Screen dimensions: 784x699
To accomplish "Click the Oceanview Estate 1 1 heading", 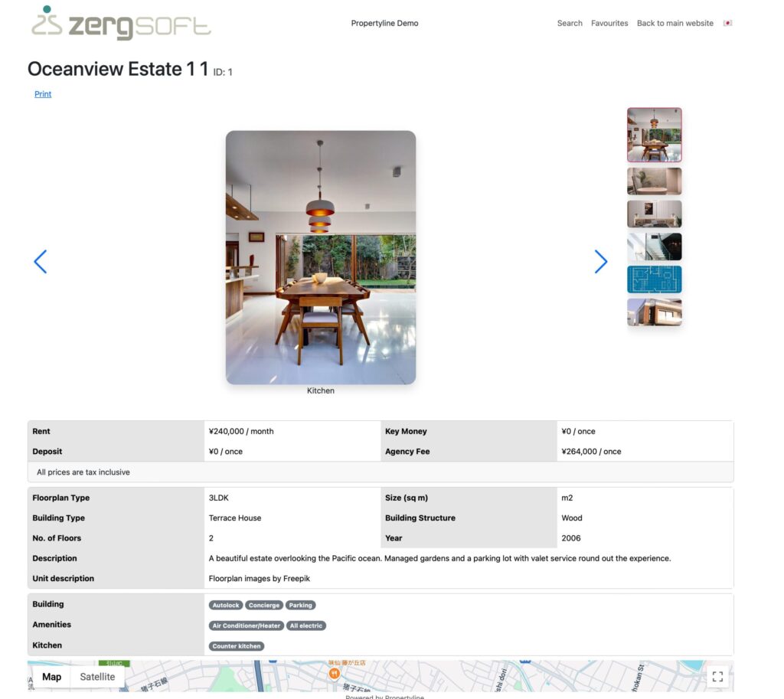I will pyautogui.click(x=118, y=69).
